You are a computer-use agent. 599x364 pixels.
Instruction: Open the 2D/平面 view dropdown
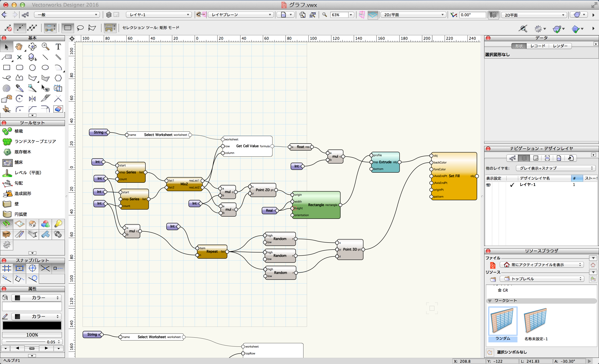413,15
